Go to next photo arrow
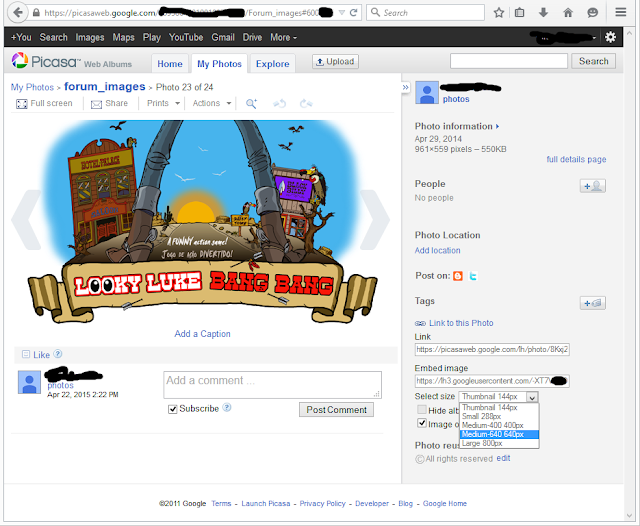Image resolution: width=640 pixels, height=526 pixels. point(375,220)
